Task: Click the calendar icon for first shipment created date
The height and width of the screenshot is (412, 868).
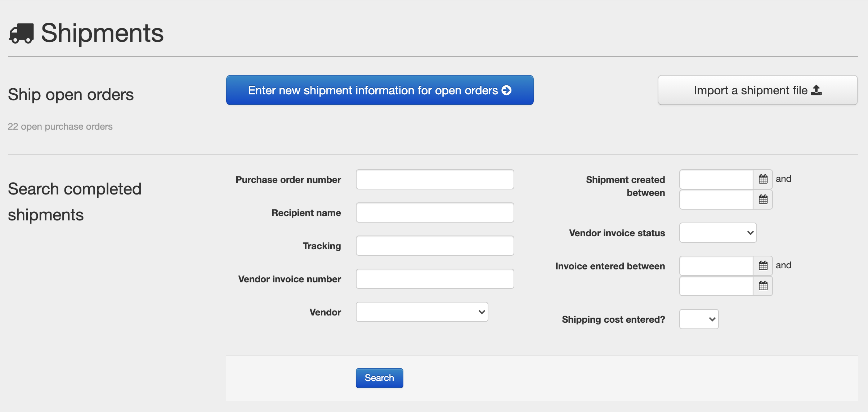Action: 763,179
